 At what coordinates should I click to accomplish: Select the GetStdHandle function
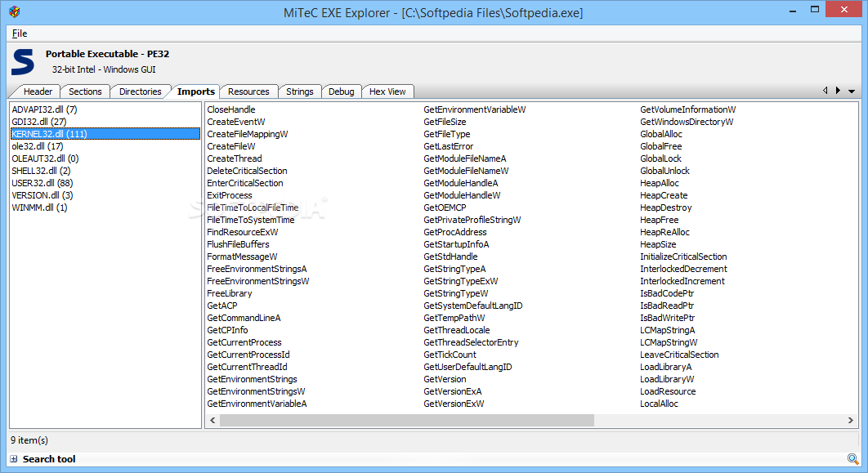click(x=450, y=257)
